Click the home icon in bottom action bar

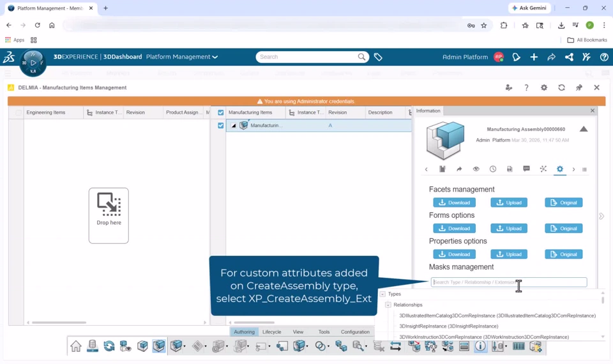tap(76, 346)
